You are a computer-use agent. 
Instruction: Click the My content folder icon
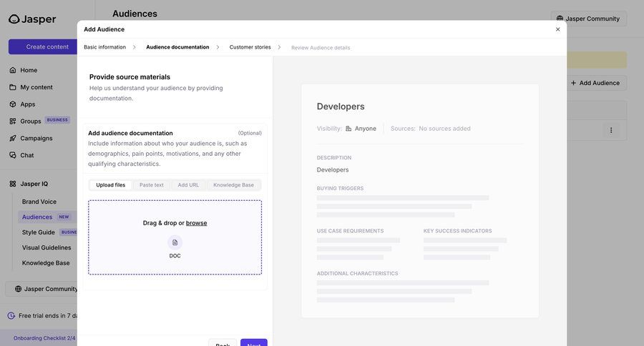(x=13, y=87)
